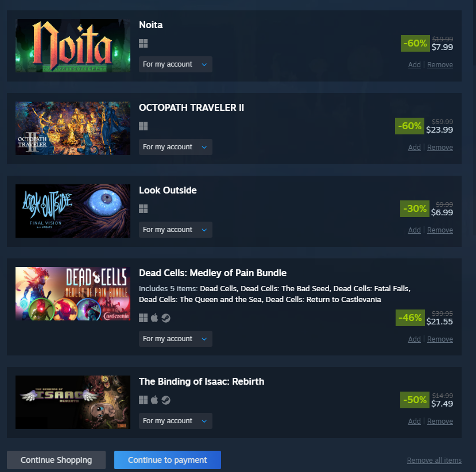Click the Windows icon under Binding of Isaac
This screenshot has width=476, height=472.
144,400
